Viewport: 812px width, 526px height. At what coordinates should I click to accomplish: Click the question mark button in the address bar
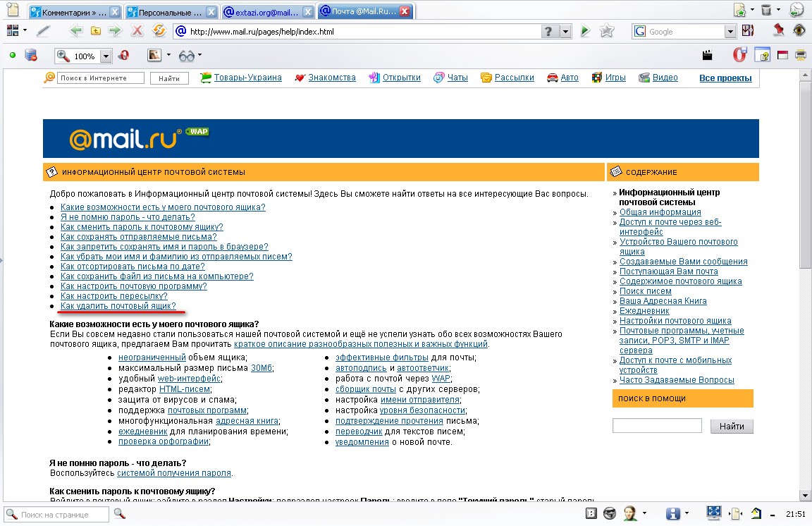click(550, 32)
